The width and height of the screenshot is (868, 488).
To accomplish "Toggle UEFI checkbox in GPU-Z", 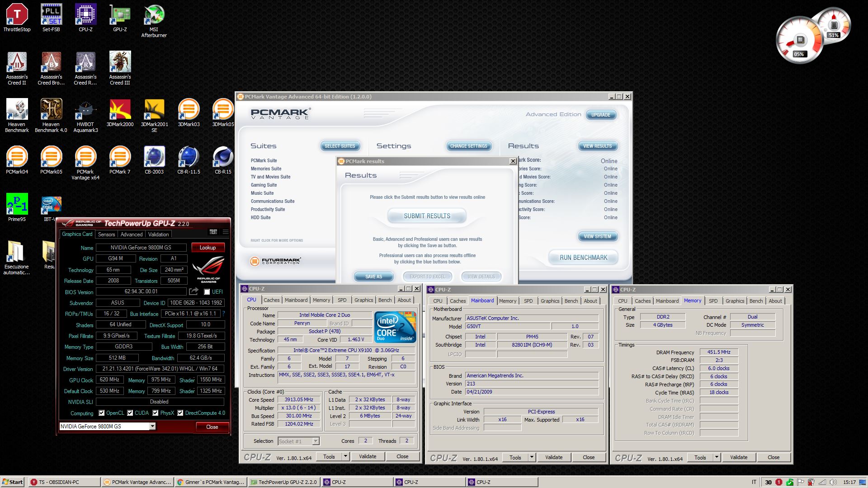I will (207, 292).
